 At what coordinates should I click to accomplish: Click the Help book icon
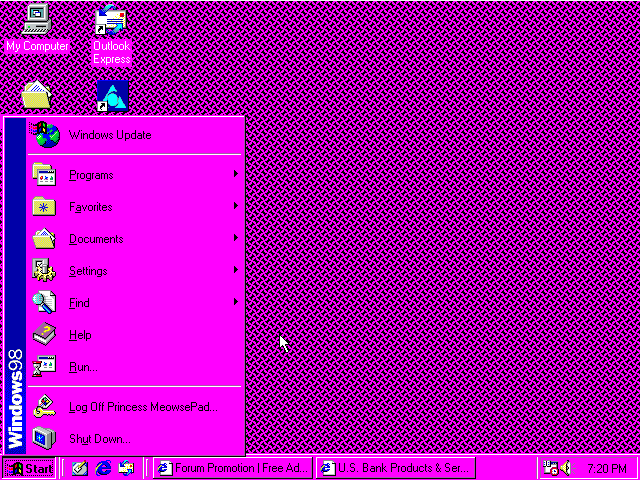pos(44,334)
